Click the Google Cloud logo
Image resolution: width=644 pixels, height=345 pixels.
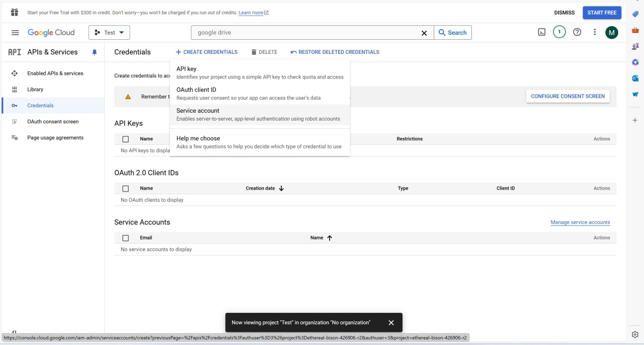point(51,33)
